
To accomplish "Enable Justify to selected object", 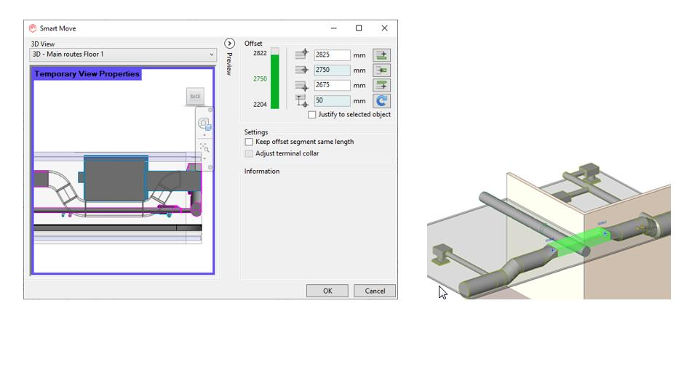I will coord(312,115).
